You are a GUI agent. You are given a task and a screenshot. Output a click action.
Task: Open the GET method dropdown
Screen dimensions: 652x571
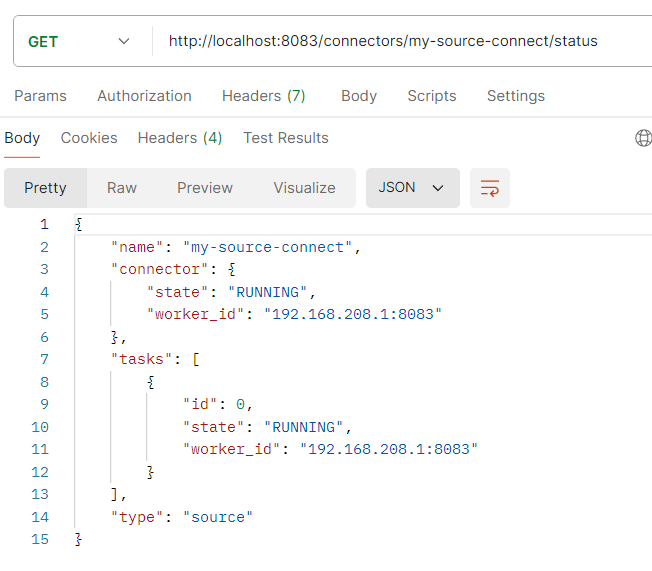click(x=79, y=41)
